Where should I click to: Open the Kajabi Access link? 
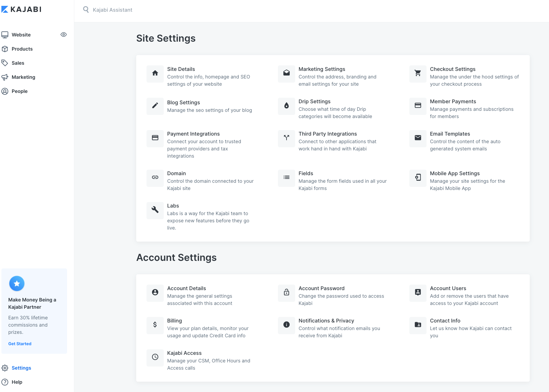pyautogui.click(x=184, y=353)
